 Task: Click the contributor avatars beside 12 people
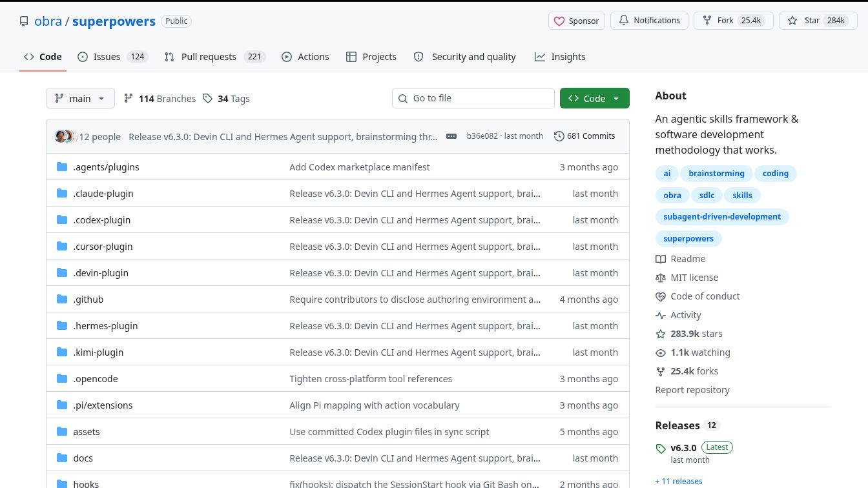click(x=65, y=136)
